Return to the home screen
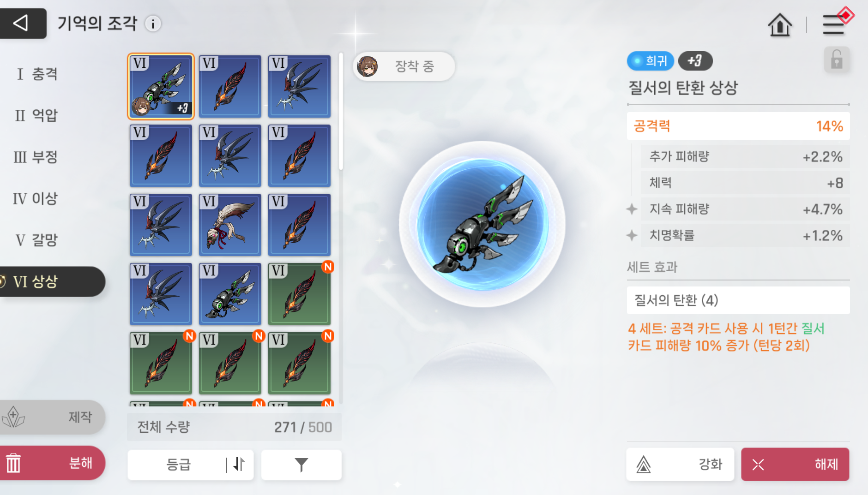This screenshot has width=868, height=495. 780,24
